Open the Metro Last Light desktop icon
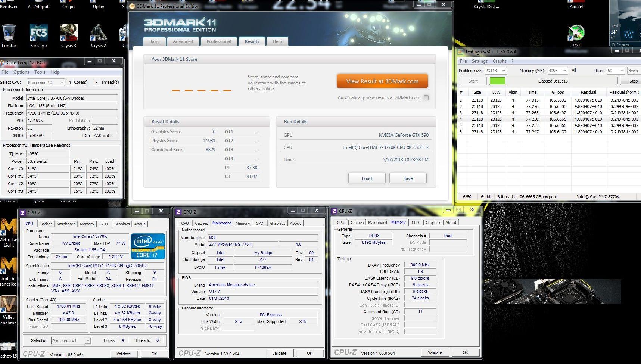Screen dimensions: 641x364 8,233
